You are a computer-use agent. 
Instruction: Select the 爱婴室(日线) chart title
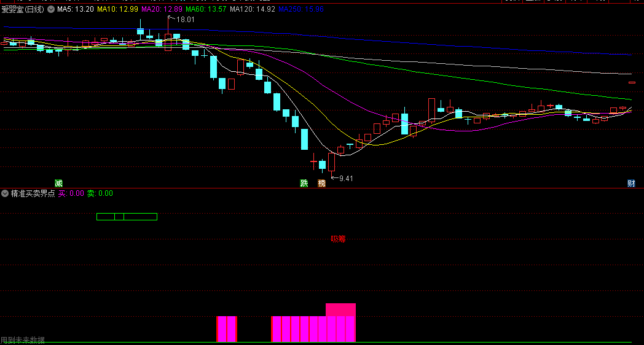(23, 9)
